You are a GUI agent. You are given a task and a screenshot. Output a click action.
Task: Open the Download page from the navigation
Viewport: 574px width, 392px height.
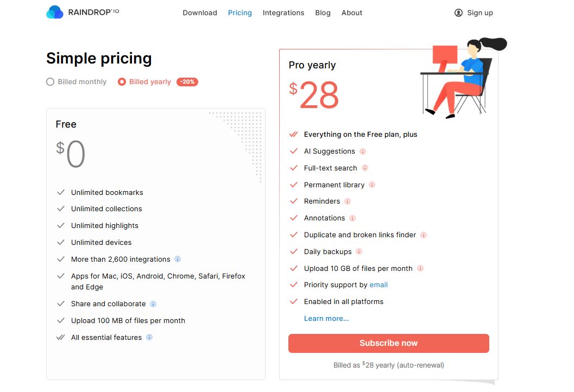pyautogui.click(x=200, y=12)
